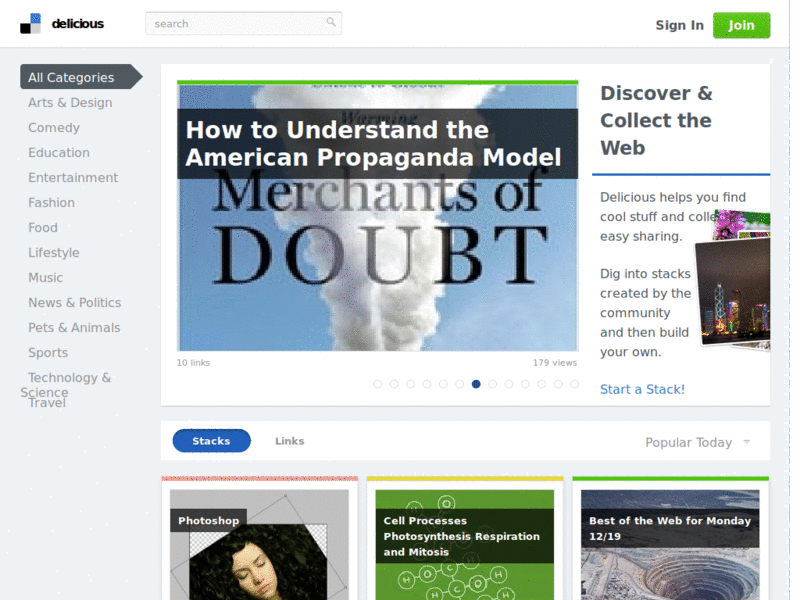Select the eleventh carousel dot

point(542,384)
